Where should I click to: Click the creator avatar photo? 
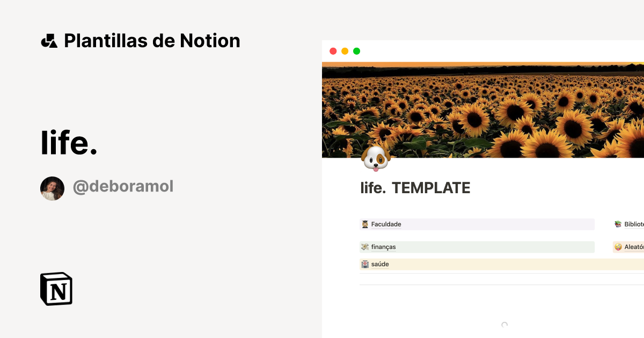pyautogui.click(x=52, y=188)
